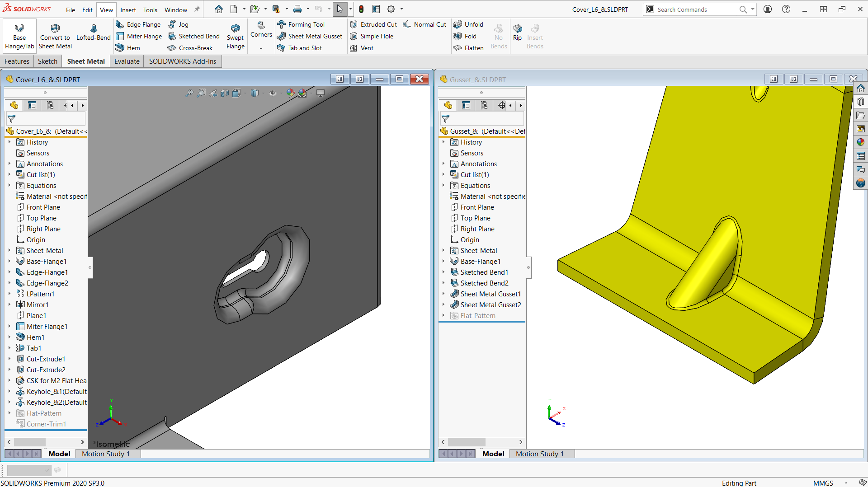The height and width of the screenshot is (487, 868).
Task: Expand the Miter Flange1 feature node
Action: [9, 326]
